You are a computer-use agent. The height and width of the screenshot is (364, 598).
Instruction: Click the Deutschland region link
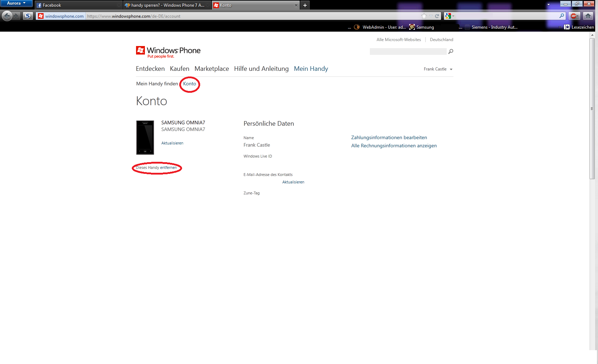coord(441,40)
